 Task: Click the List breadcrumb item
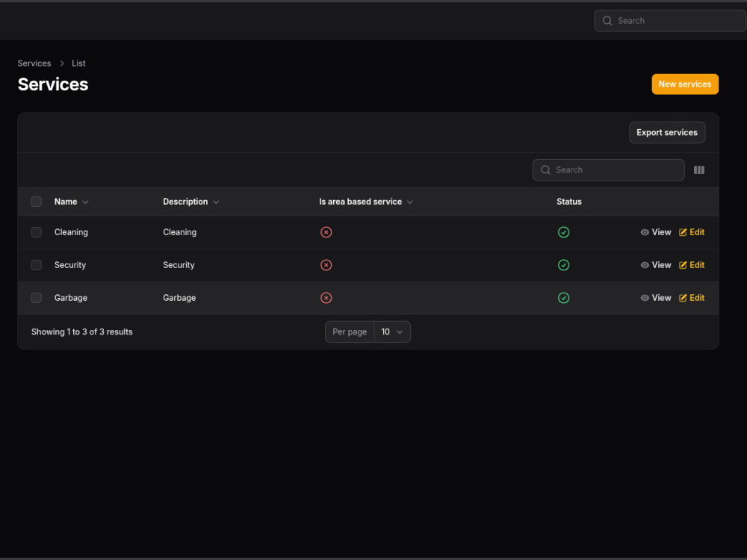[78, 63]
